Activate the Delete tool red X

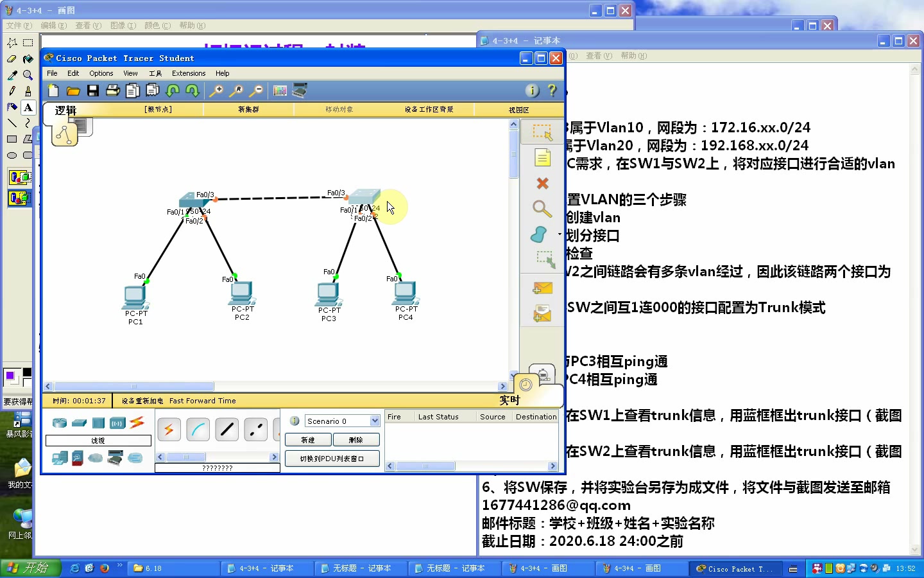tap(542, 184)
